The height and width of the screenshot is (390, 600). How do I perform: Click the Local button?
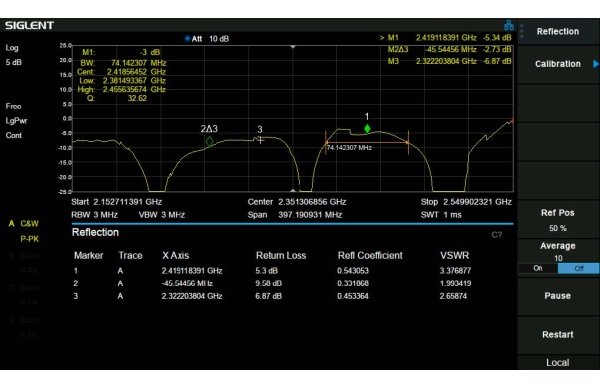pyautogui.click(x=558, y=362)
